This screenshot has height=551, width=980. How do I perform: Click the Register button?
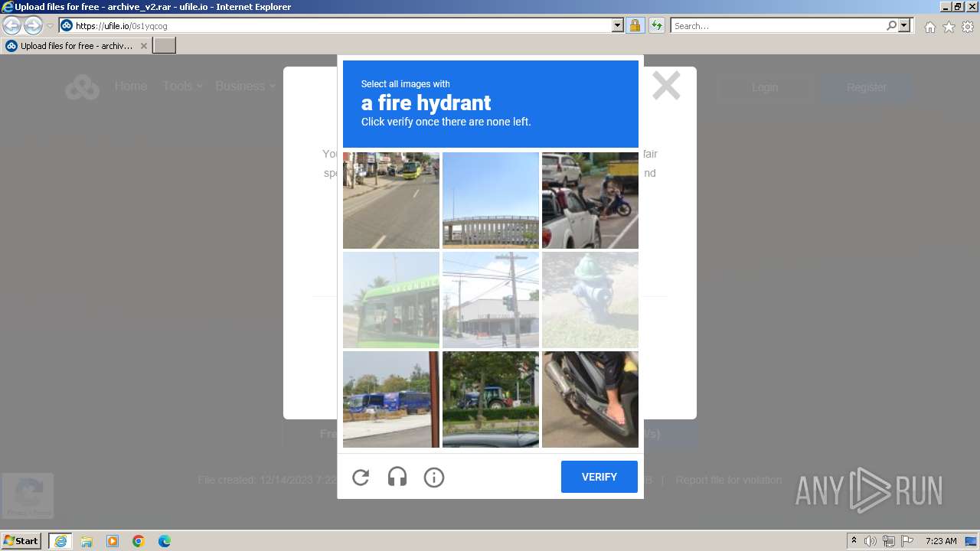click(x=866, y=87)
